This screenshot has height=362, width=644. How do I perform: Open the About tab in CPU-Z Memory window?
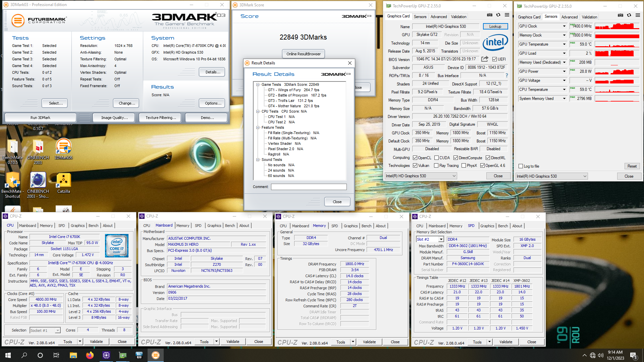point(381,226)
